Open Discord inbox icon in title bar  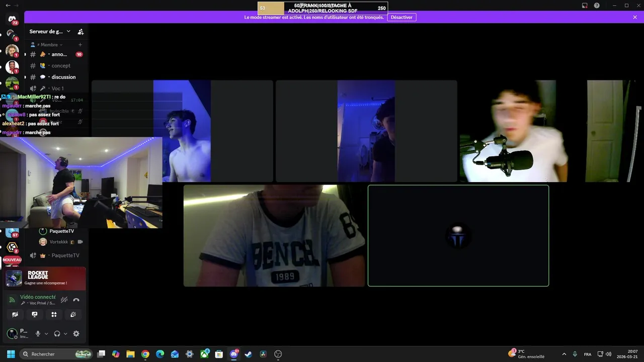pos(585,5)
